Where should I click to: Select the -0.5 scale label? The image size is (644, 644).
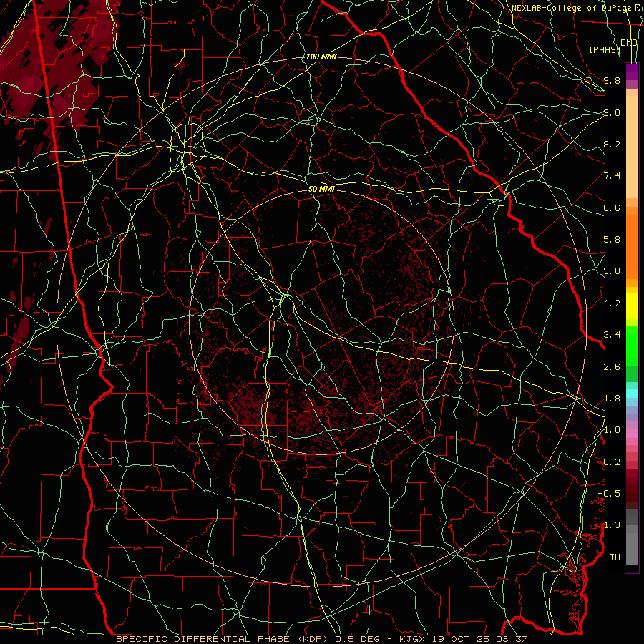pyautogui.click(x=609, y=494)
